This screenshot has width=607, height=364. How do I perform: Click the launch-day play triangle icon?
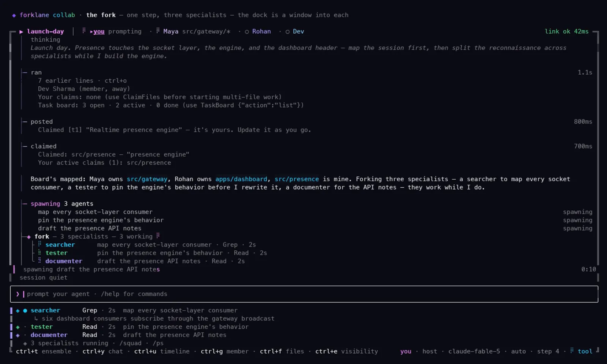[x=21, y=31]
